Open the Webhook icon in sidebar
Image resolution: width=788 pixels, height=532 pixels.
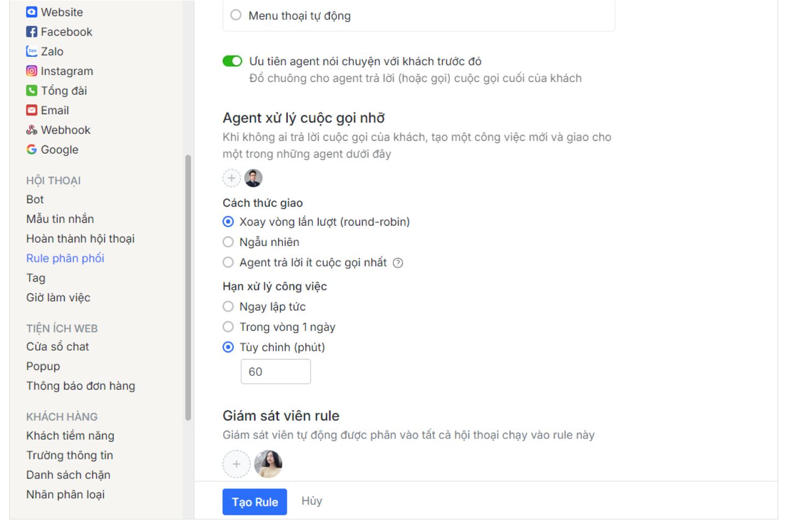pos(32,130)
